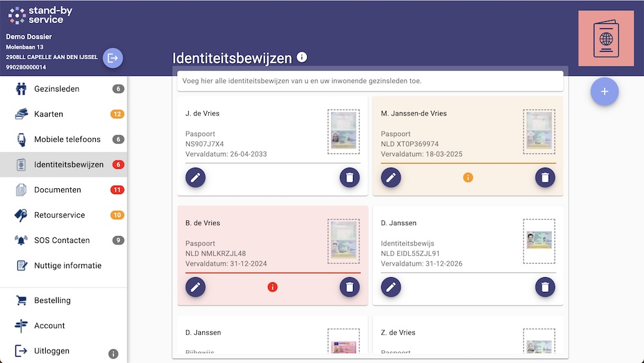Go to SOS Contacten

pyautogui.click(x=64, y=240)
